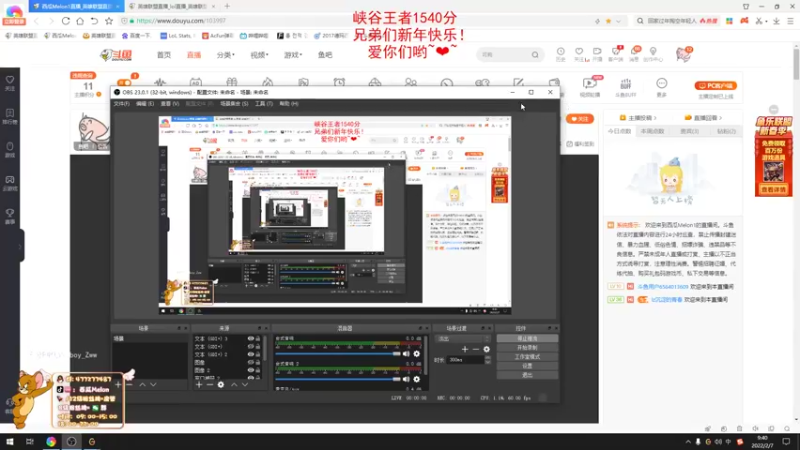Image resolution: width=800 pixels, height=450 pixels.
Task: Adjust transition duration spinner arrows
Action: coord(487,360)
